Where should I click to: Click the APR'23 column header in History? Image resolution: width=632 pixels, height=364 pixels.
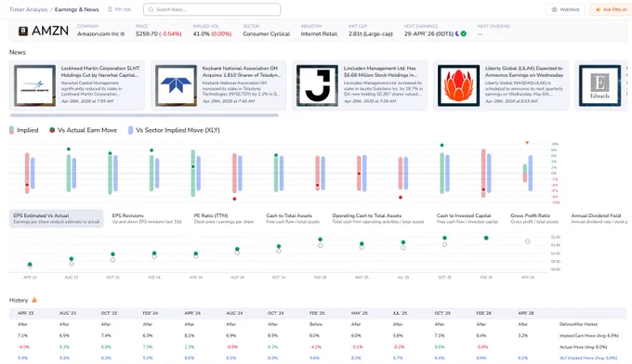[x=27, y=313]
